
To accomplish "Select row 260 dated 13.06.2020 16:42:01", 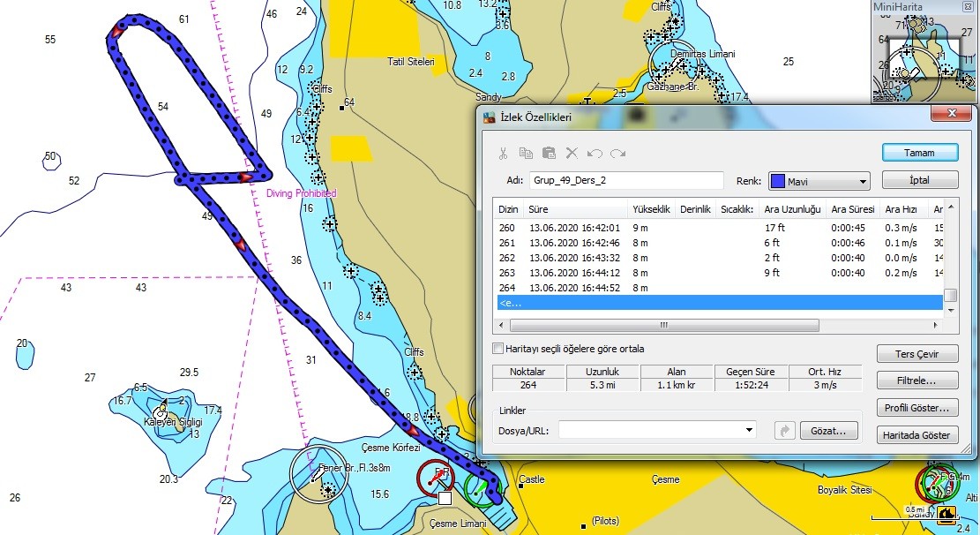I will pyautogui.click(x=719, y=228).
